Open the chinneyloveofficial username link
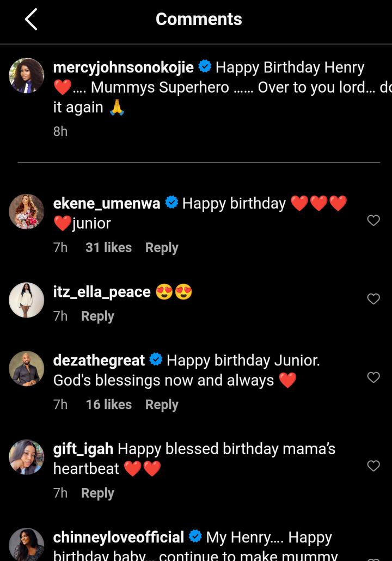This screenshot has width=392, height=561. [x=119, y=537]
